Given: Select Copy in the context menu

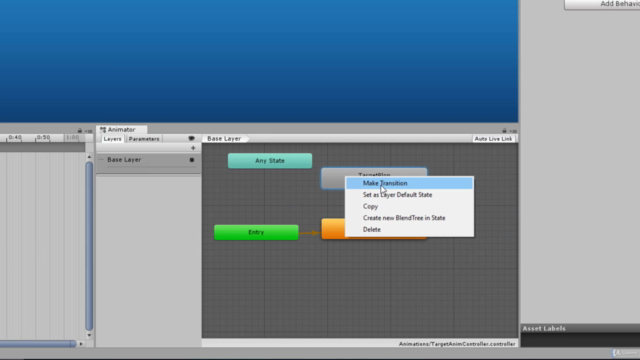Looking at the screenshot, I should coord(409,206).
